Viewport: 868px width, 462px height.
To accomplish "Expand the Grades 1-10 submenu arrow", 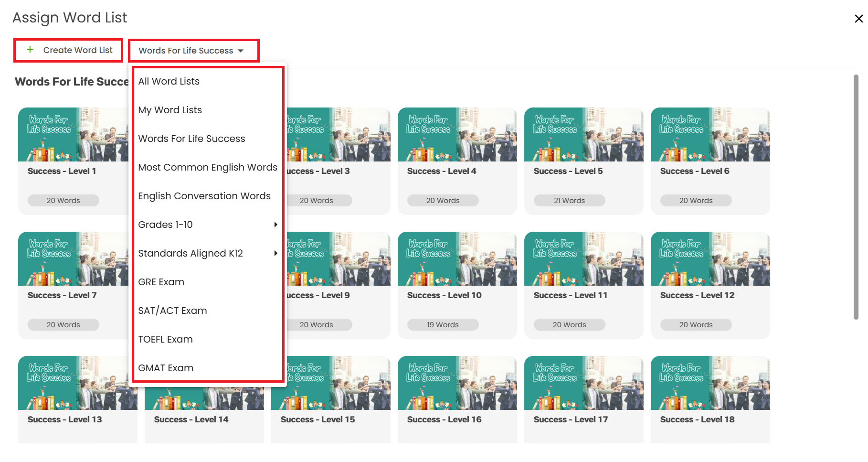I will [275, 225].
